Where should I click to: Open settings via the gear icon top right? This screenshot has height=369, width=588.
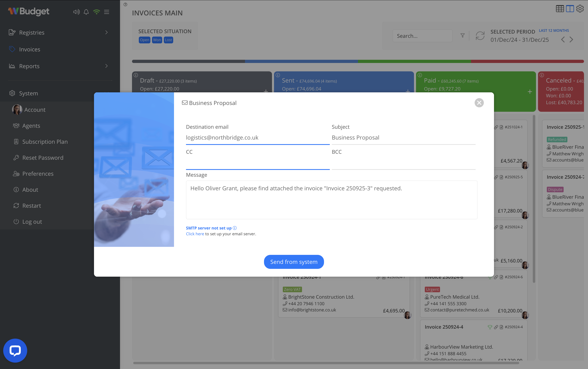pos(580,9)
